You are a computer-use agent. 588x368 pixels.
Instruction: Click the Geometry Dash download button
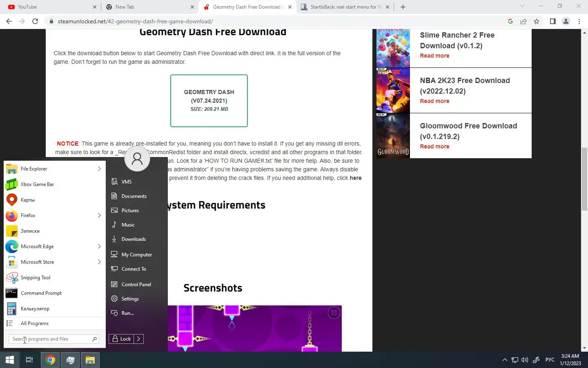tap(209, 101)
